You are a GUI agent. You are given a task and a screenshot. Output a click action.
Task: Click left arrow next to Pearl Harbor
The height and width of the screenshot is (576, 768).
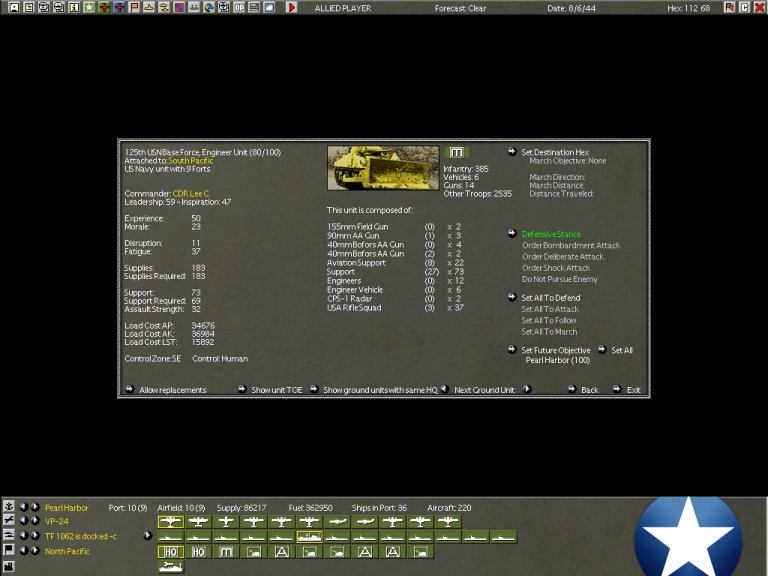tap(24, 507)
